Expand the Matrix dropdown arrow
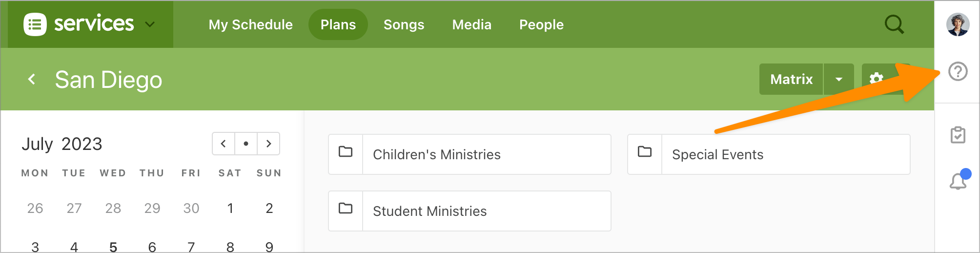This screenshot has height=253, width=980. [839, 79]
